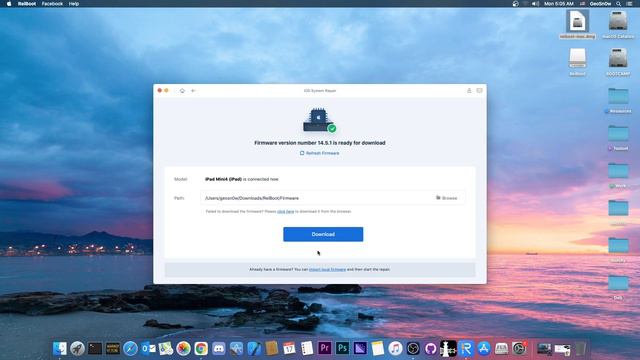Open Maps from the Dock
The image size is (640, 360).
pos(166,348)
